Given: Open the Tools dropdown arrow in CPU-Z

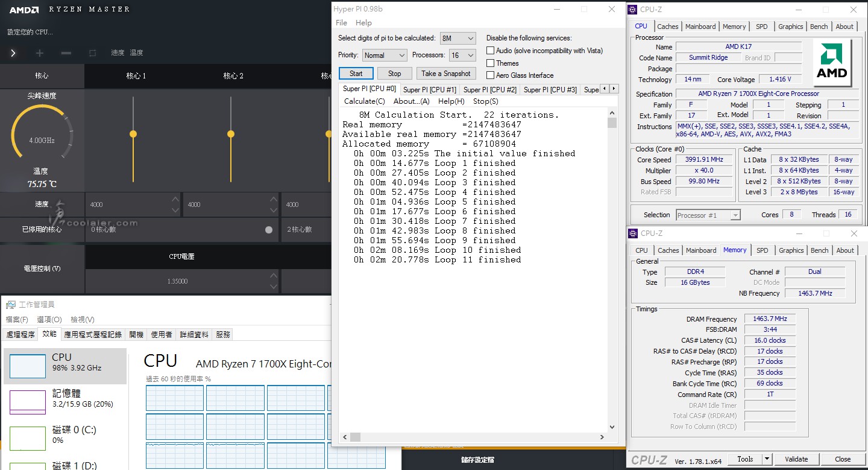Looking at the screenshot, I should point(767,459).
